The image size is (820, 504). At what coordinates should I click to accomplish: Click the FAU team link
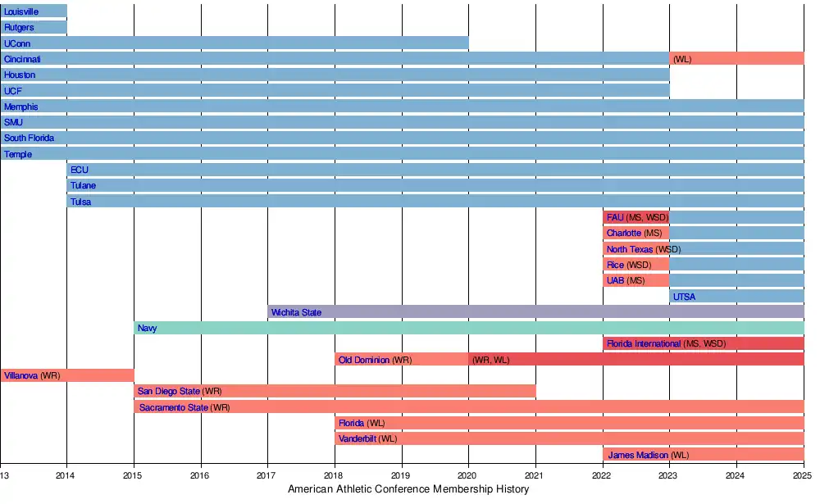(615, 217)
